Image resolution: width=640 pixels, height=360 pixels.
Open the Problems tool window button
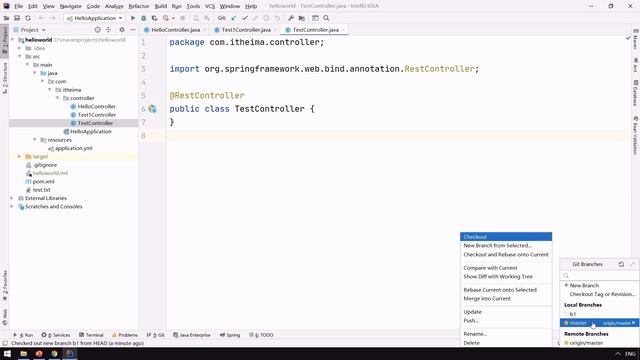coord(125,335)
